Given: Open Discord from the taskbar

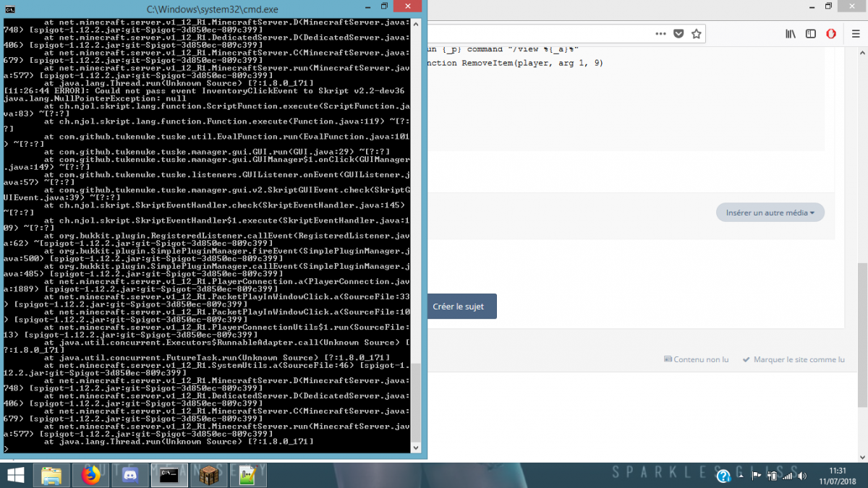Looking at the screenshot, I should pos(130,476).
